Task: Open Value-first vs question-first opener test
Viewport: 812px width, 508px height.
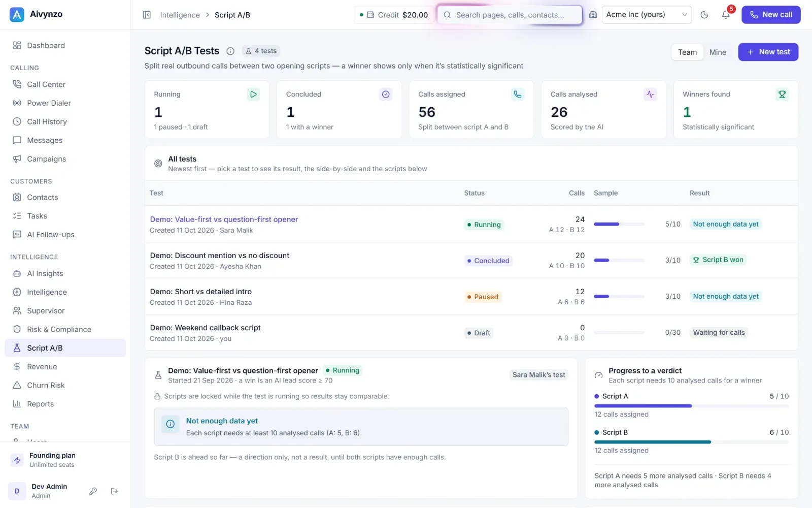Action: (224, 219)
